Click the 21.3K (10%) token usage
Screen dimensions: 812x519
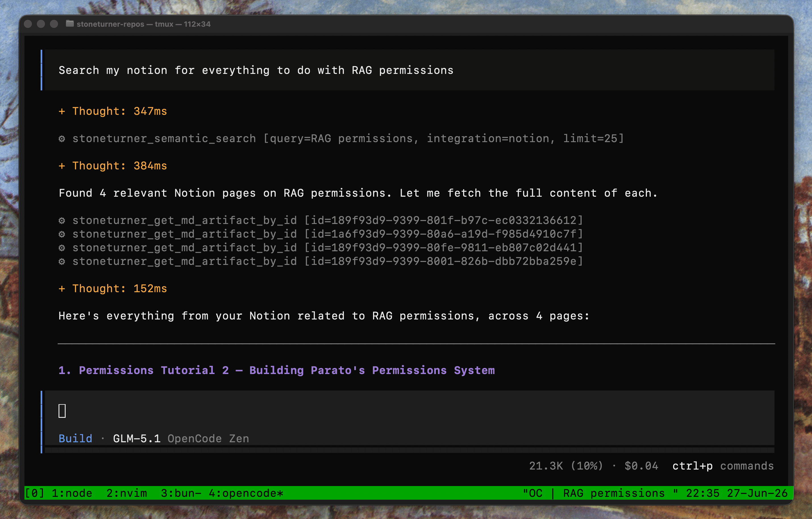(x=566, y=466)
